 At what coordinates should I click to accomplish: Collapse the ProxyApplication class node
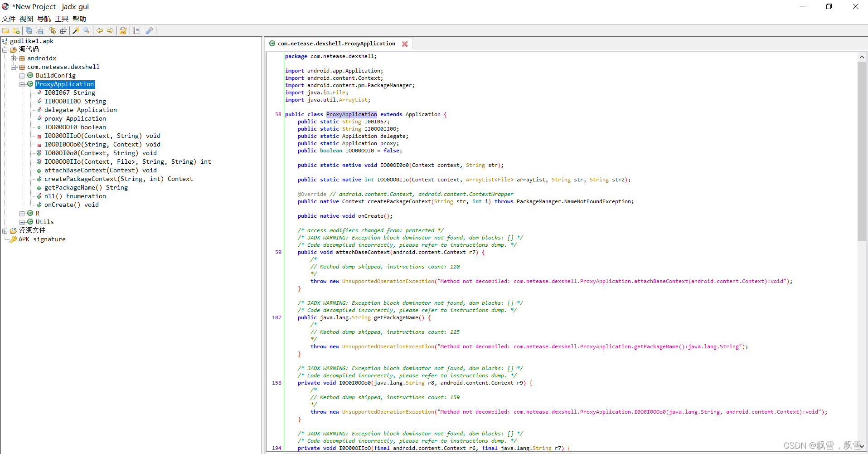[x=22, y=84]
